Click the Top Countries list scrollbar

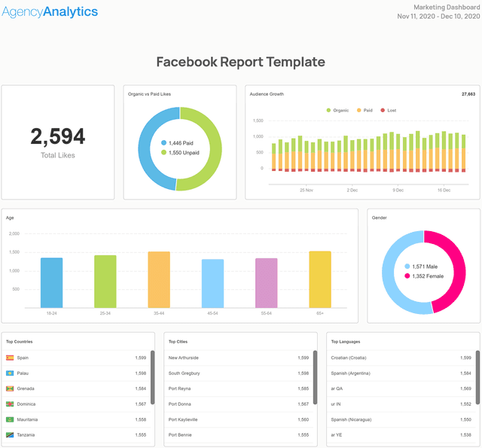pyautogui.click(x=153, y=367)
